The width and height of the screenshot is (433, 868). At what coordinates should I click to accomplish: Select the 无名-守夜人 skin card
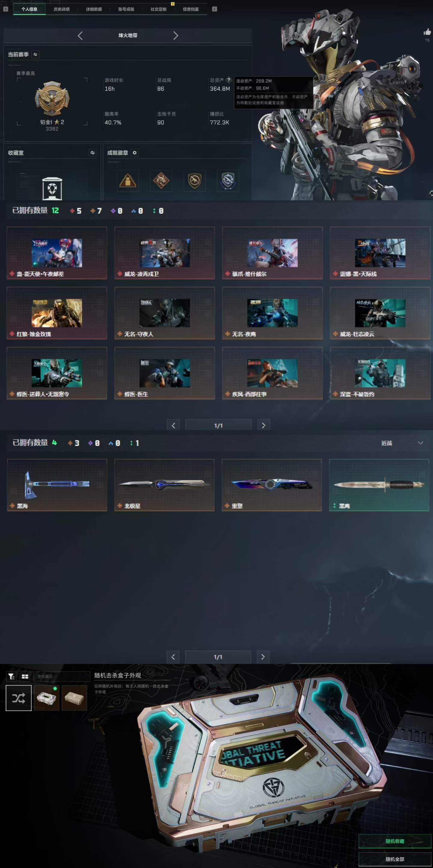pos(164,313)
